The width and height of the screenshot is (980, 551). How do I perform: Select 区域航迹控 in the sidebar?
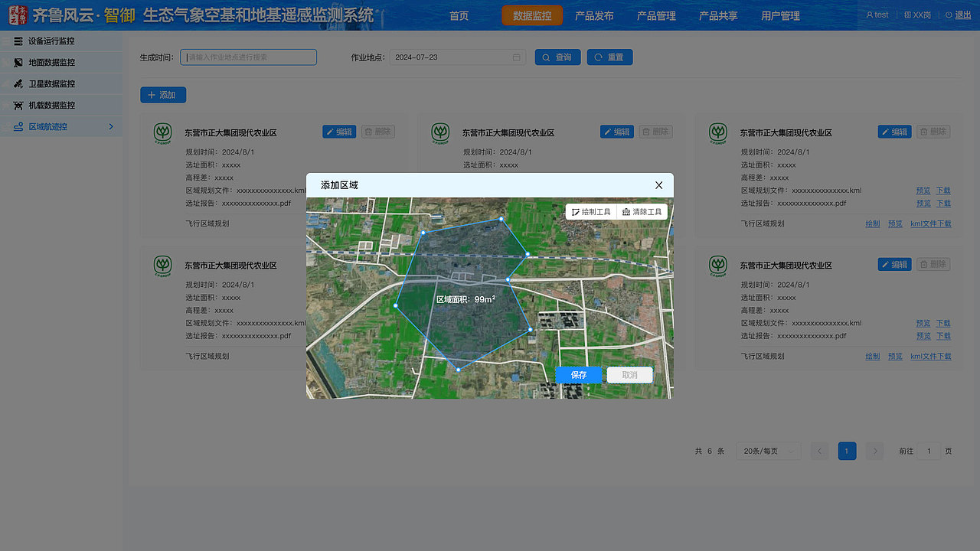[x=61, y=127]
